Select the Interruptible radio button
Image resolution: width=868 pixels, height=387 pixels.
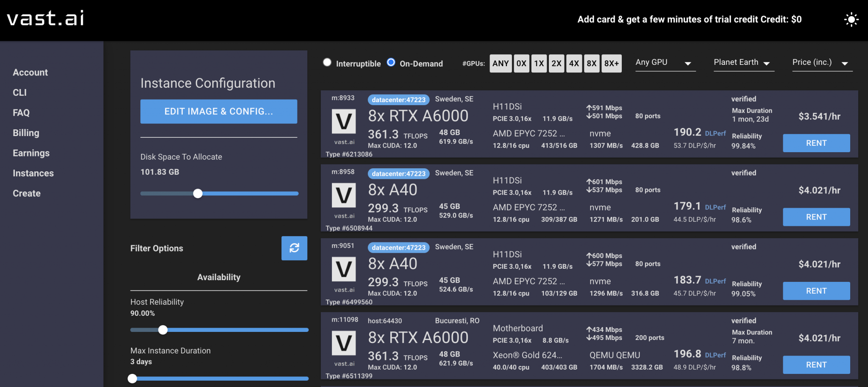click(x=327, y=62)
